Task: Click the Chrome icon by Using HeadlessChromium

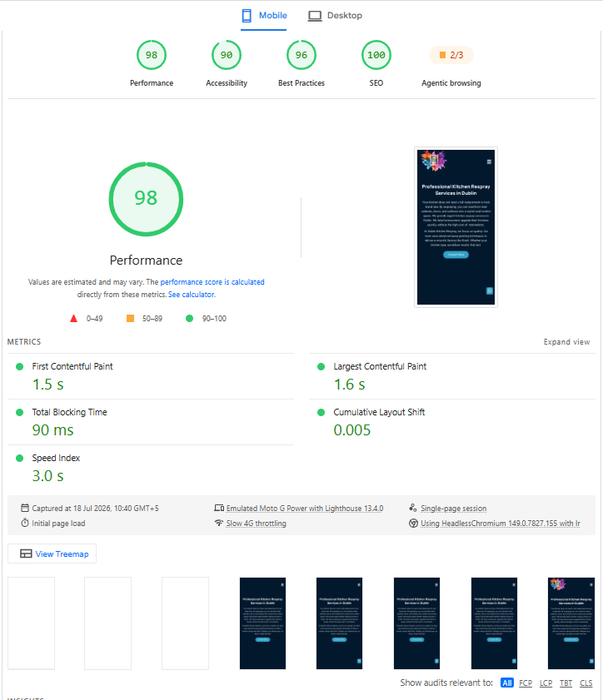Action: coord(413,524)
